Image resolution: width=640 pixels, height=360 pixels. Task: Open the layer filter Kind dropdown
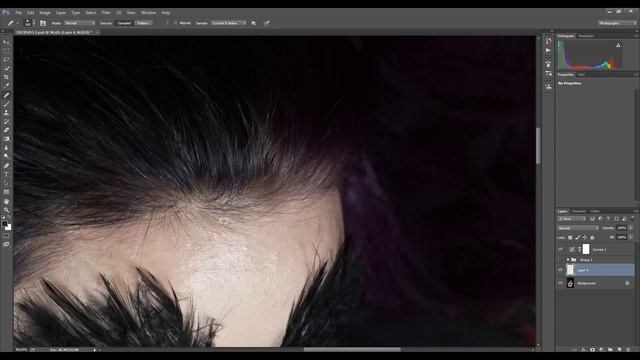tap(572, 219)
